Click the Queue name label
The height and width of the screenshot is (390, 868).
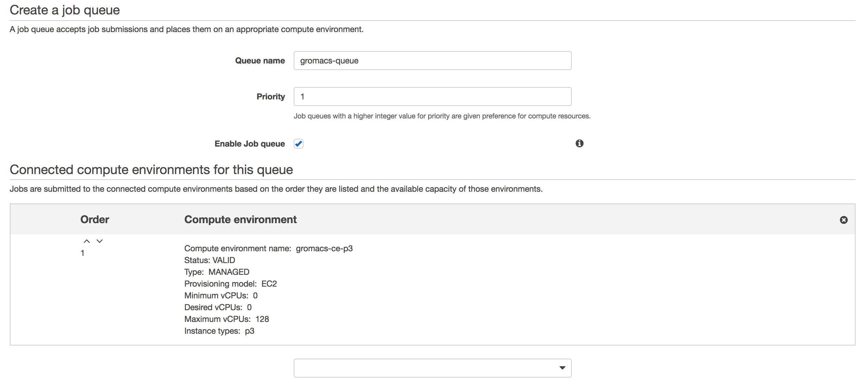pos(260,61)
